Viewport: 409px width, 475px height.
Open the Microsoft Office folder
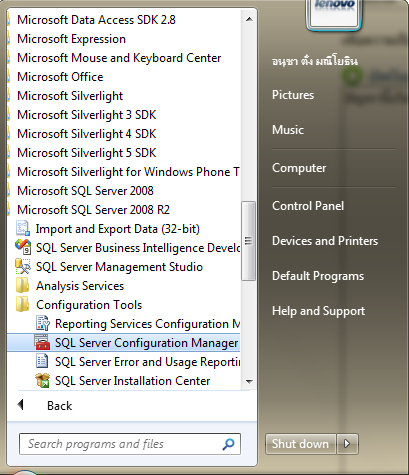click(60, 77)
